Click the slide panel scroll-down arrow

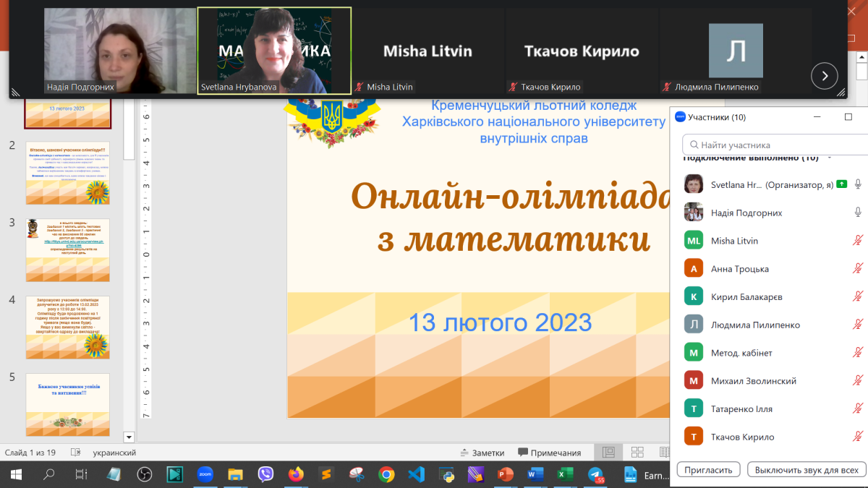pyautogui.click(x=129, y=437)
